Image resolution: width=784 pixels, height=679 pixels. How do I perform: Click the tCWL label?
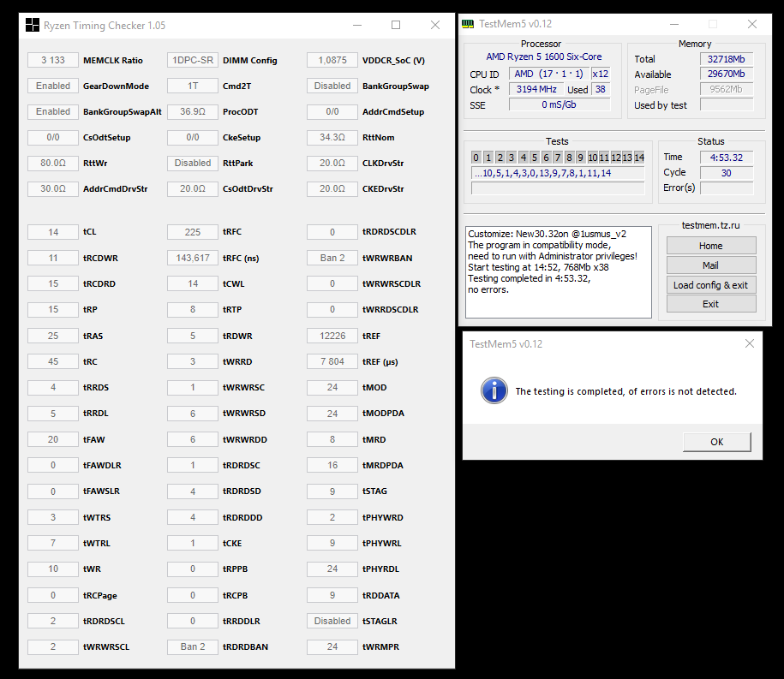pos(234,283)
